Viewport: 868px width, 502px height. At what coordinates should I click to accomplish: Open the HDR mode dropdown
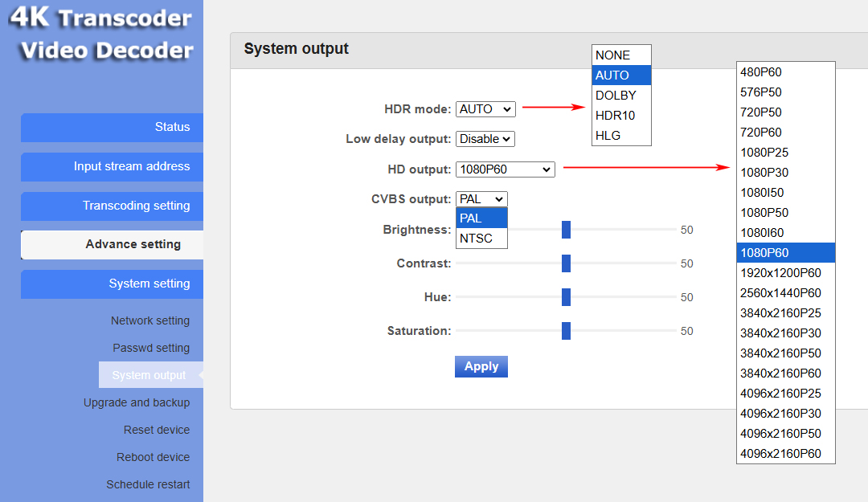coord(485,109)
